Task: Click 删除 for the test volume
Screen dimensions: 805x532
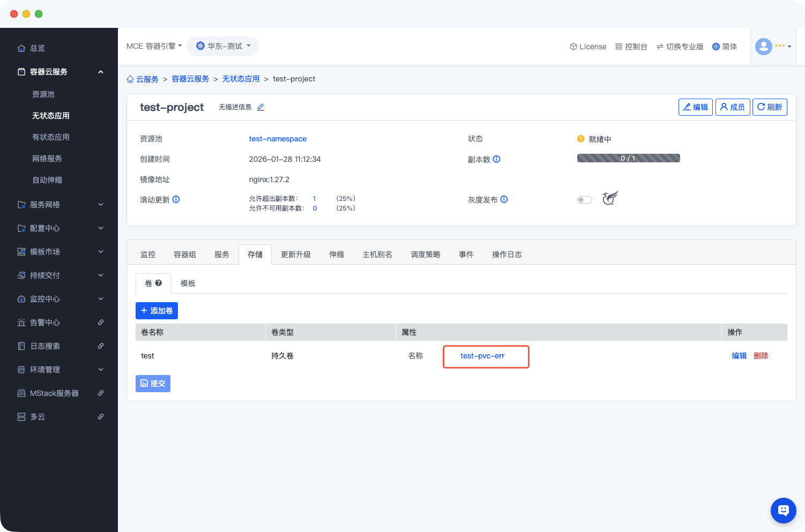Action: tap(761, 356)
